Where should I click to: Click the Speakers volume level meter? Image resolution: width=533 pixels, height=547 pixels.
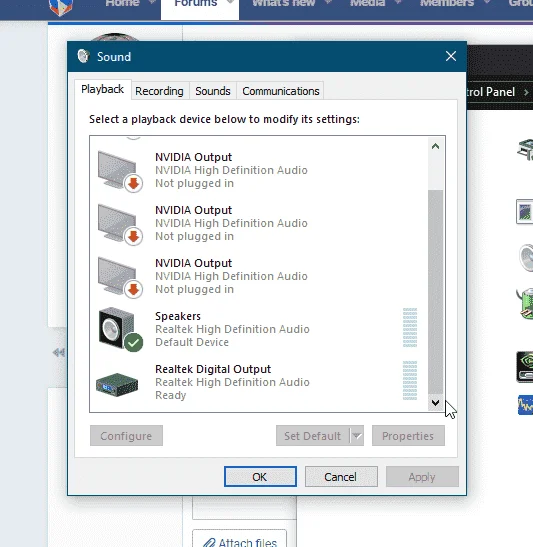pos(410,328)
